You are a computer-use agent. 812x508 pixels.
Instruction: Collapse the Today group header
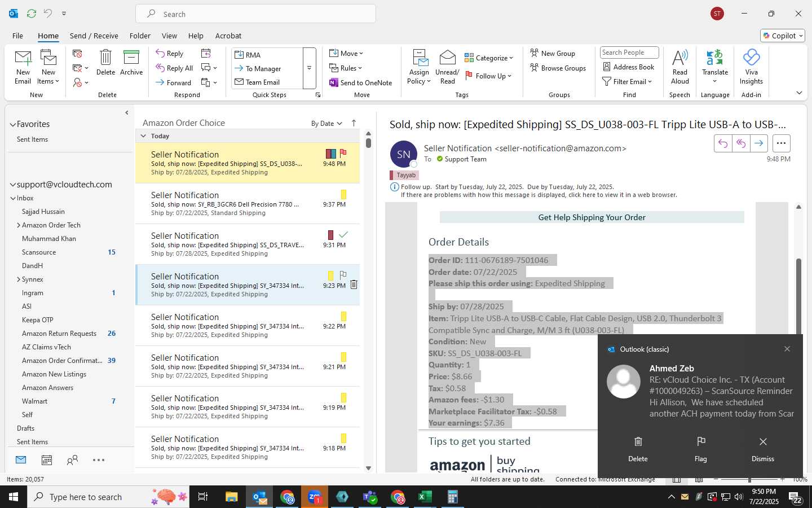click(143, 136)
